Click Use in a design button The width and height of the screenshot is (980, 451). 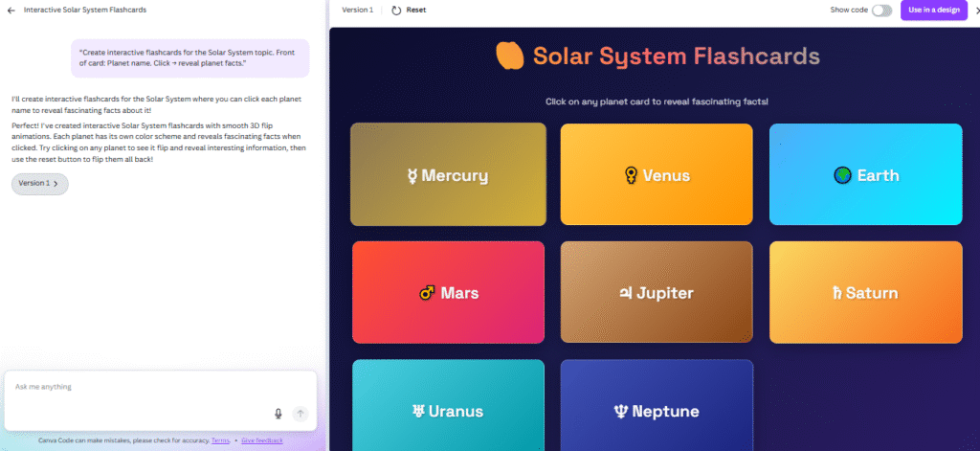click(934, 10)
